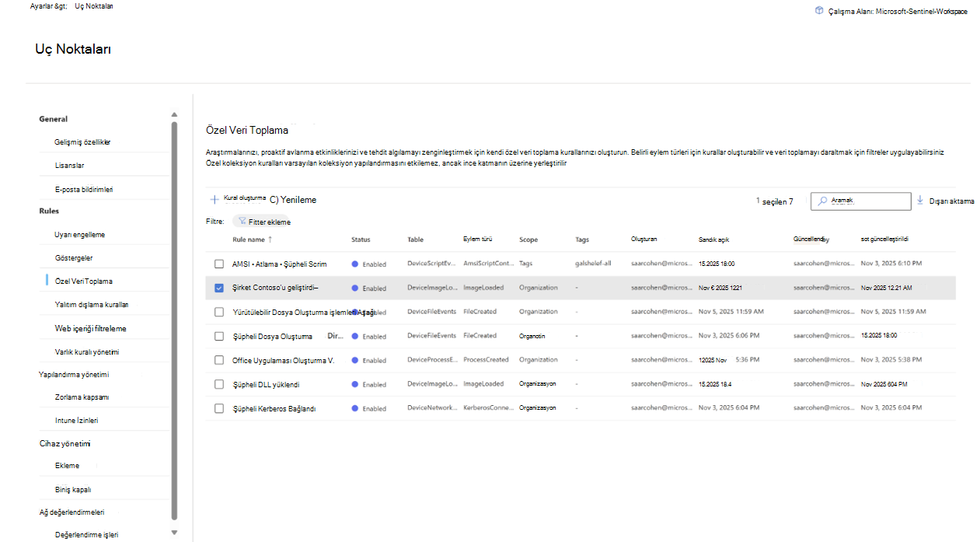Click Enabled status in Şüpheli DLL row
Image resolution: width=980 pixels, height=542 pixels.
pyautogui.click(x=369, y=384)
